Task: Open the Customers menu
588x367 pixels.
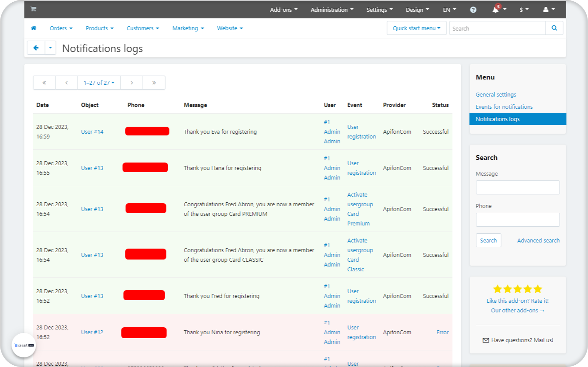Action: (x=143, y=28)
